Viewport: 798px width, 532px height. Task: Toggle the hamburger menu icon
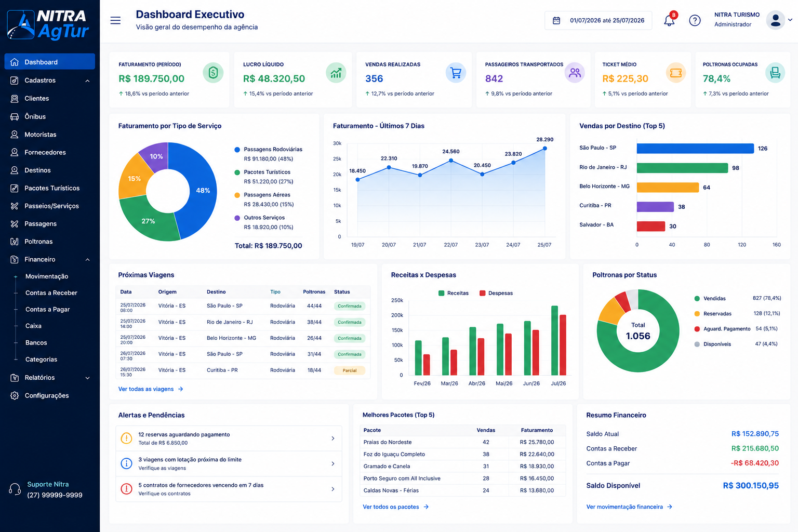click(115, 20)
